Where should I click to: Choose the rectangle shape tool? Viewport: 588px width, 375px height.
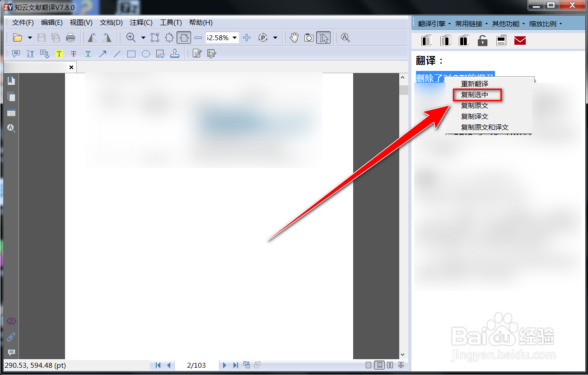pos(131,54)
